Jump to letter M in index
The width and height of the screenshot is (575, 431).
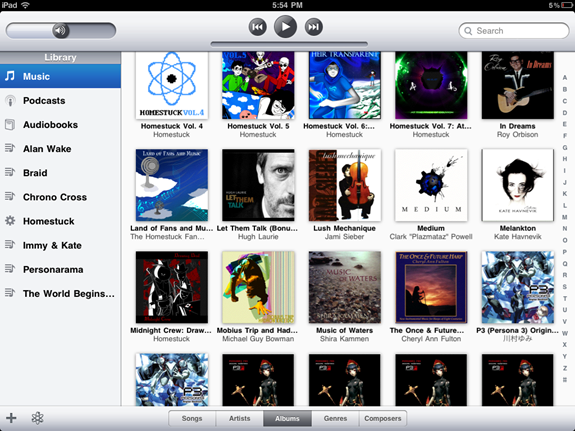tap(565, 217)
